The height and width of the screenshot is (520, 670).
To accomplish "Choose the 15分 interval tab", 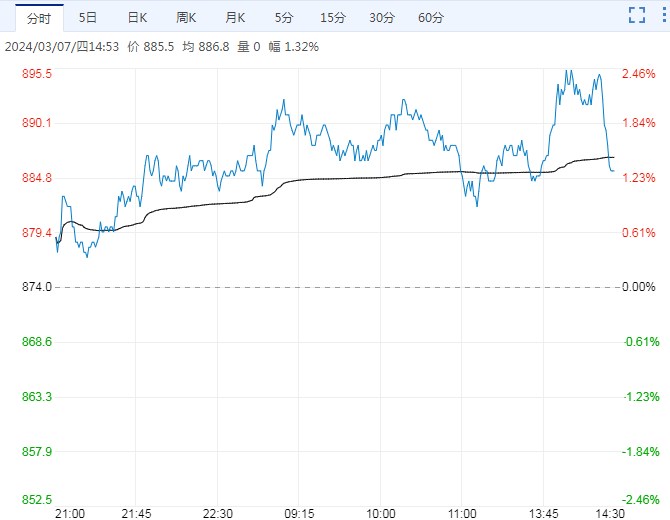I will point(332,18).
